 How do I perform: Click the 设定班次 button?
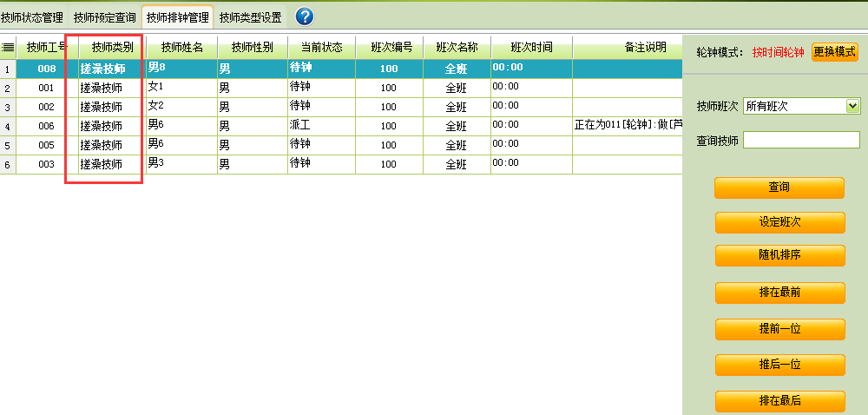[x=779, y=222]
